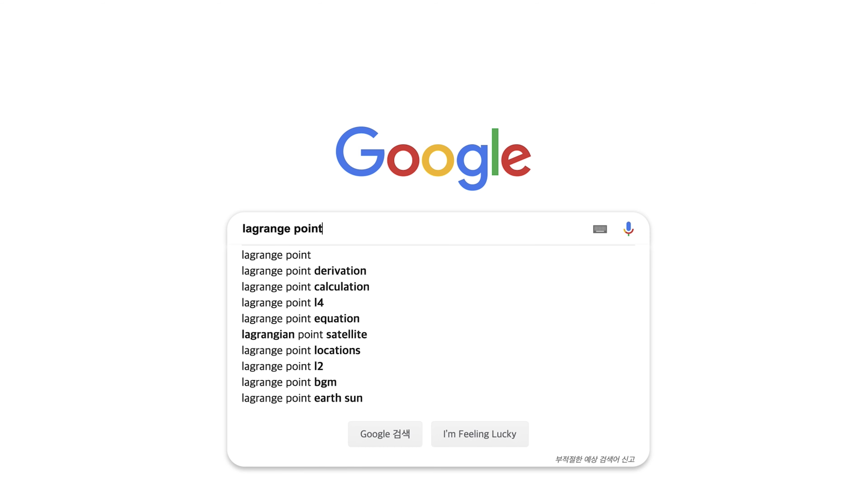The image size is (868, 488).
Task: Focus the search box containing "lagrange point"
Action: click(415, 229)
